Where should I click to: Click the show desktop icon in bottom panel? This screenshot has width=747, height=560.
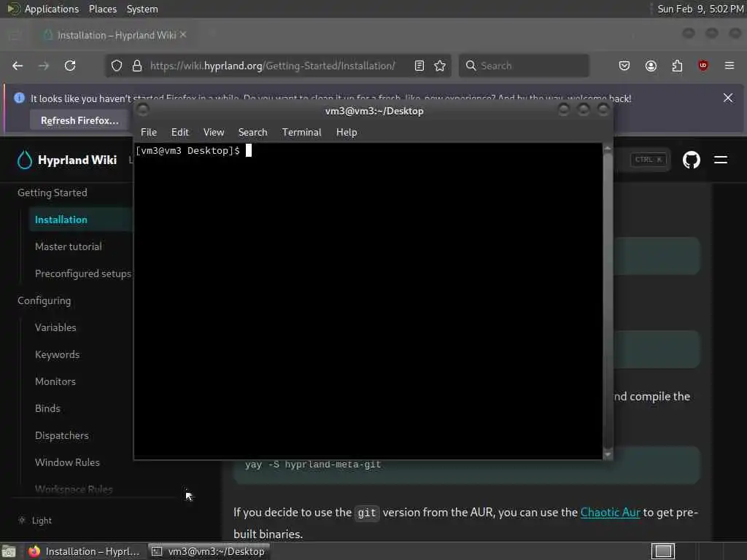8,551
